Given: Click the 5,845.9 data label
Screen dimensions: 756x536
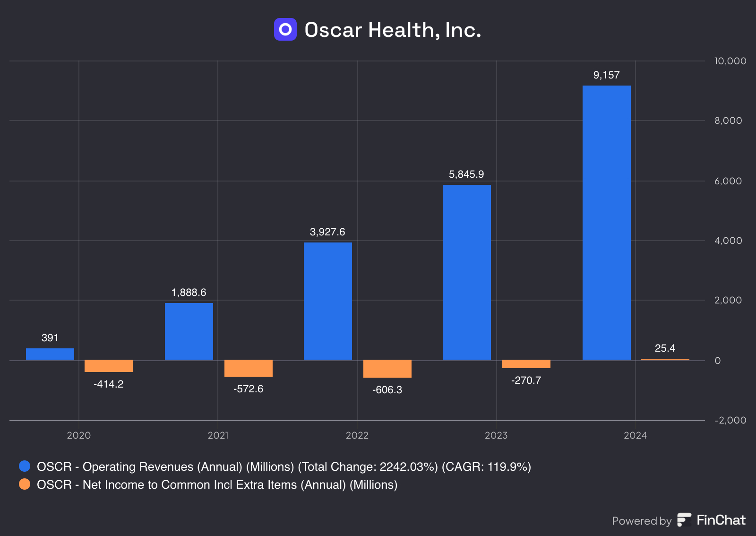Looking at the screenshot, I should click(x=466, y=174).
